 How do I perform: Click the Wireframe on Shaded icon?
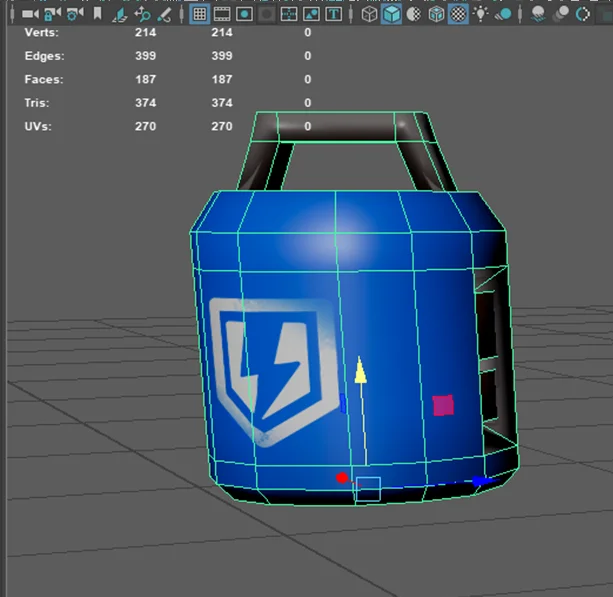436,14
